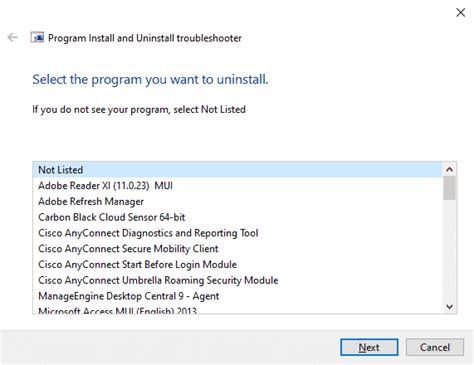Screen dimensions: 474x365
Task: Choose Adobe Refresh Manager from list
Action: tap(237, 201)
